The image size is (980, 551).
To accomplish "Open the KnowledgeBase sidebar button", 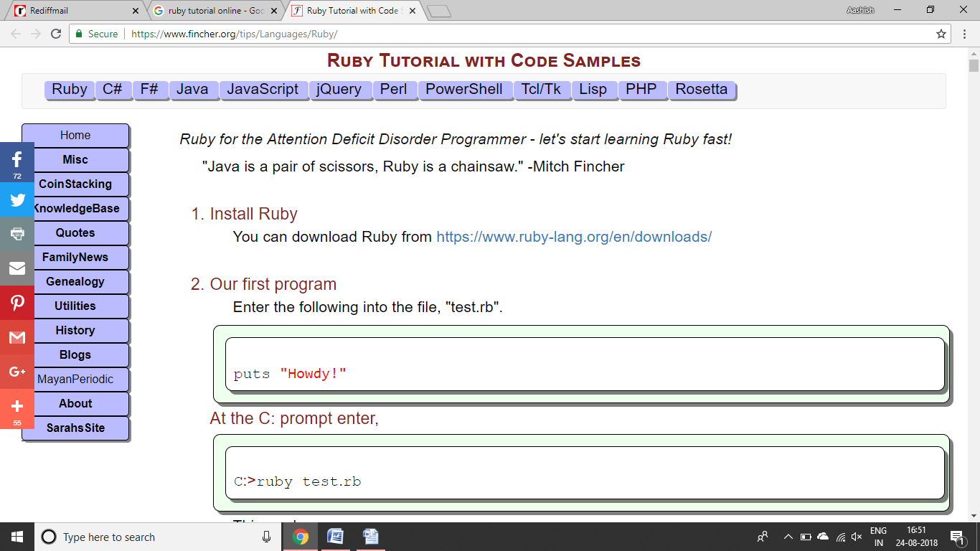I will 75,208.
